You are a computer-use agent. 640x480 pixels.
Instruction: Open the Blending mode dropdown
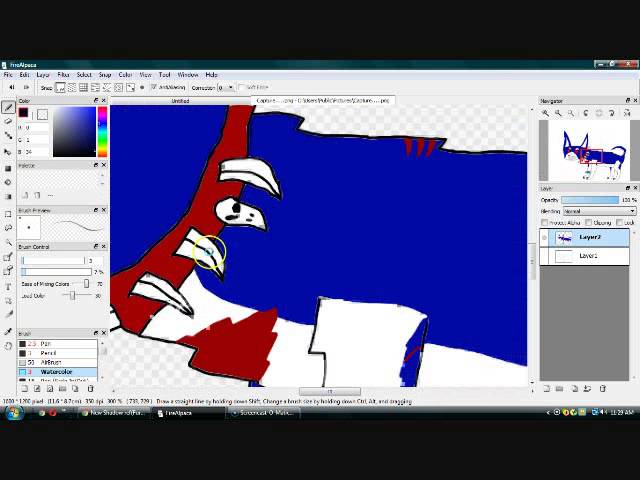(599, 211)
